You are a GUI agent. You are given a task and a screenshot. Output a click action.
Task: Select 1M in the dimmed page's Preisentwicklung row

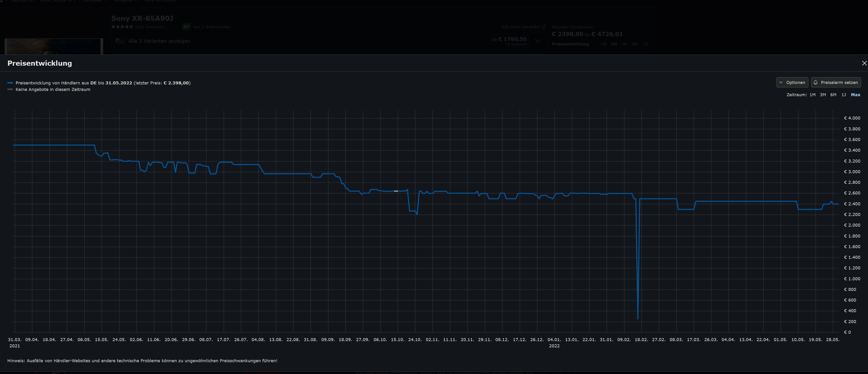614,44
